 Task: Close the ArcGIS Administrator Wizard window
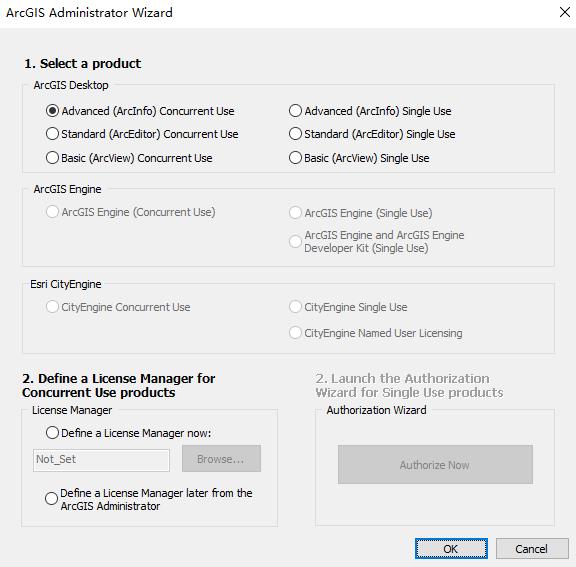[565, 12]
